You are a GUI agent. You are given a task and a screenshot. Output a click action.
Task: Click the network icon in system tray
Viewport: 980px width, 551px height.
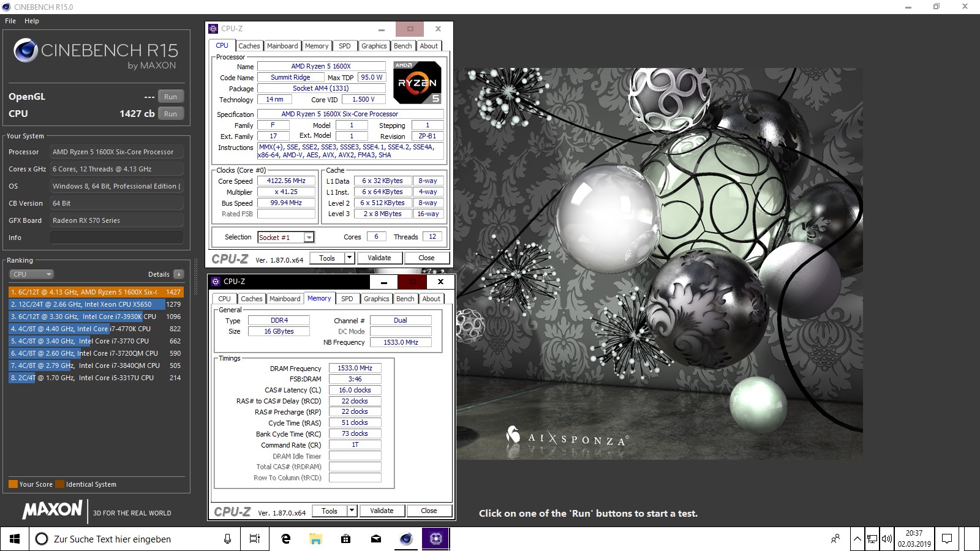[x=872, y=539]
